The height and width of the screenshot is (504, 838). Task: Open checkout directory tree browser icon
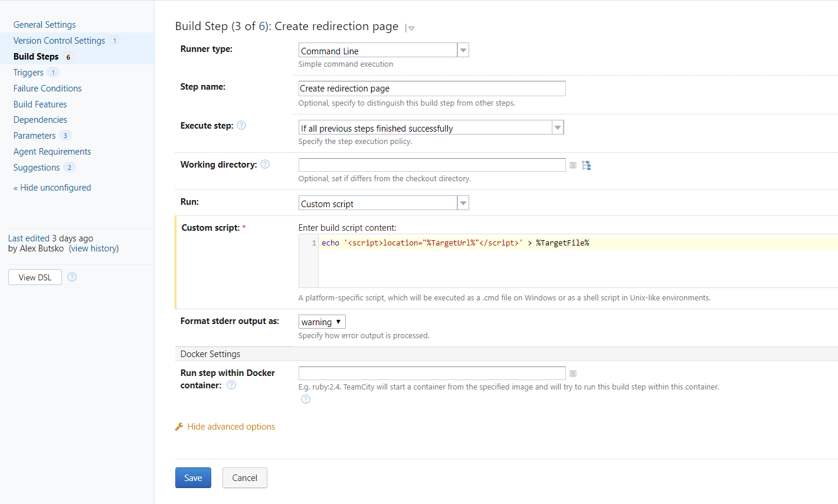pyautogui.click(x=586, y=165)
